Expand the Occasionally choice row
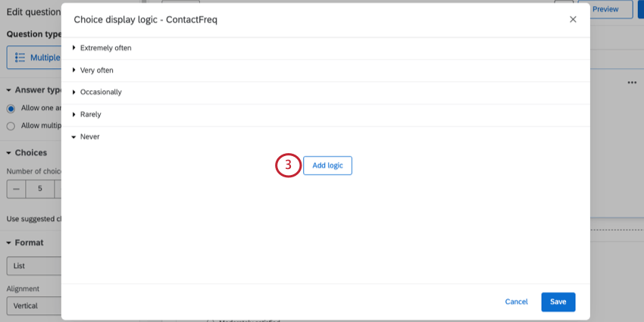644x322 pixels. (74, 92)
